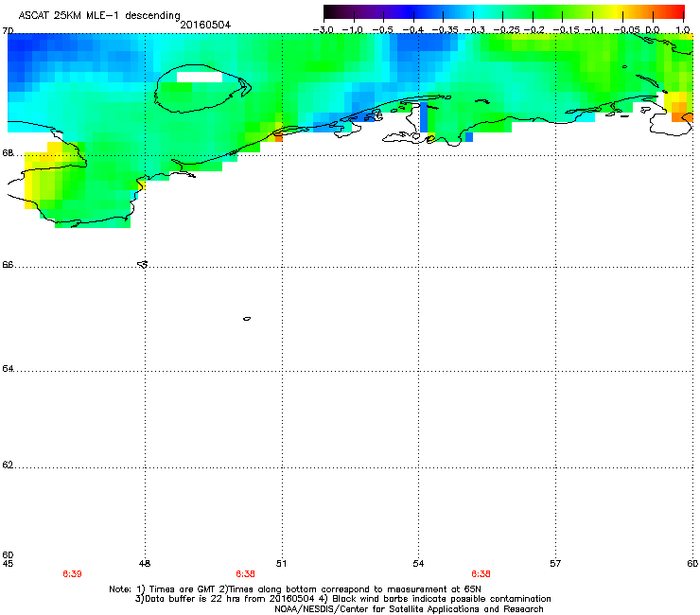Click the 51 longitude label
The height and width of the screenshot is (615, 700).
[x=281, y=564]
